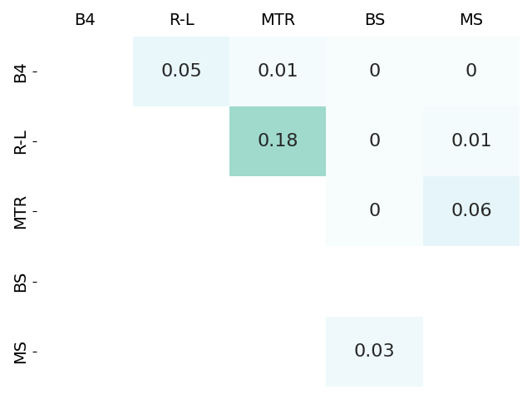Click the 0.06 cell in MTR row
This screenshot has width=532, height=399.
click(471, 210)
